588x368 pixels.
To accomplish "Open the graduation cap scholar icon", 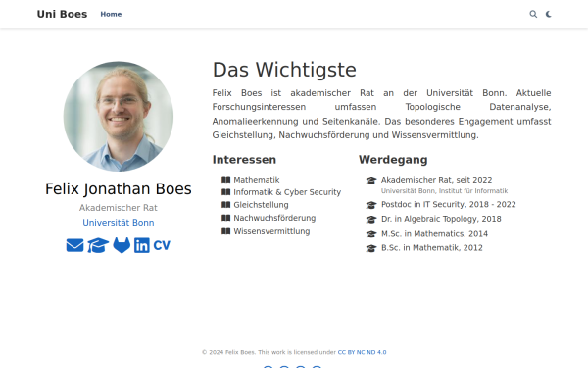I will point(98,245).
